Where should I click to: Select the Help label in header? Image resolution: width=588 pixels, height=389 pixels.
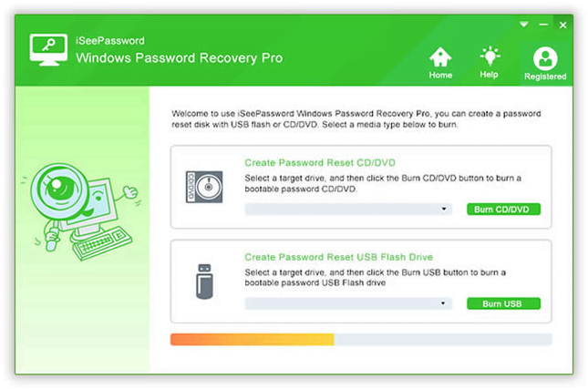coord(489,75)
